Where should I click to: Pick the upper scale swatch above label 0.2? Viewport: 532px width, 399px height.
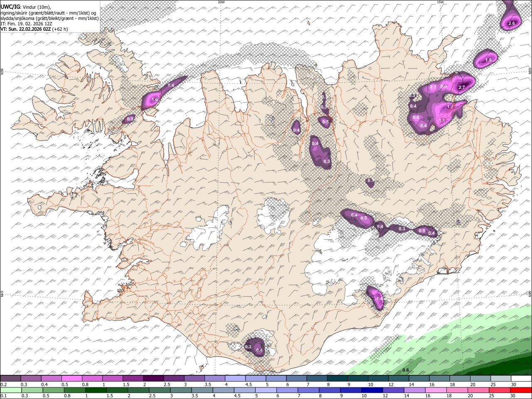coord(10,379)
